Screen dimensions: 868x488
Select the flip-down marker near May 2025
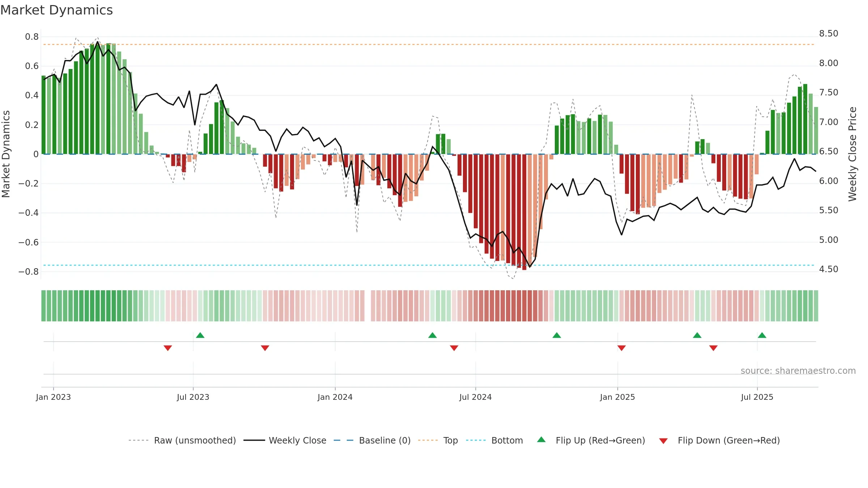point(714,348)
